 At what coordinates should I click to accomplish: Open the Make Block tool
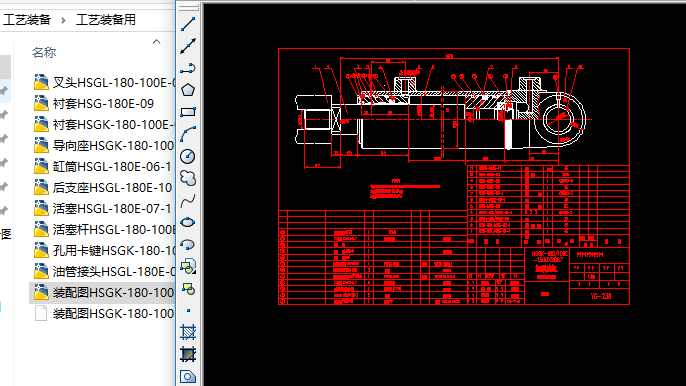coord(188,288)
